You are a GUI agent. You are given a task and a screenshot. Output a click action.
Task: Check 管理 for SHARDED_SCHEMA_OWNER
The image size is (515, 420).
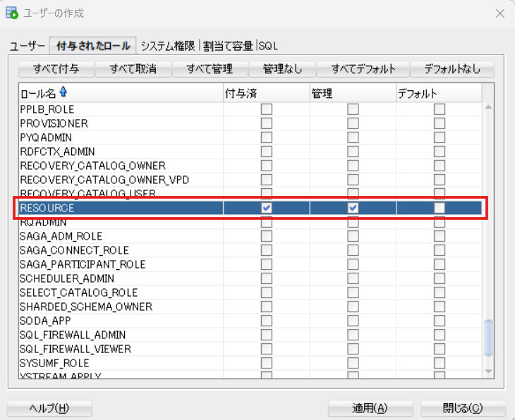[353, 307]
